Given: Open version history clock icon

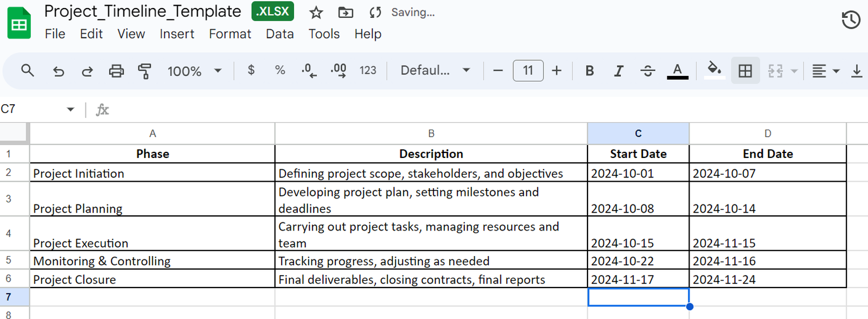Looking at the screenshot, I should pos(851,20).
